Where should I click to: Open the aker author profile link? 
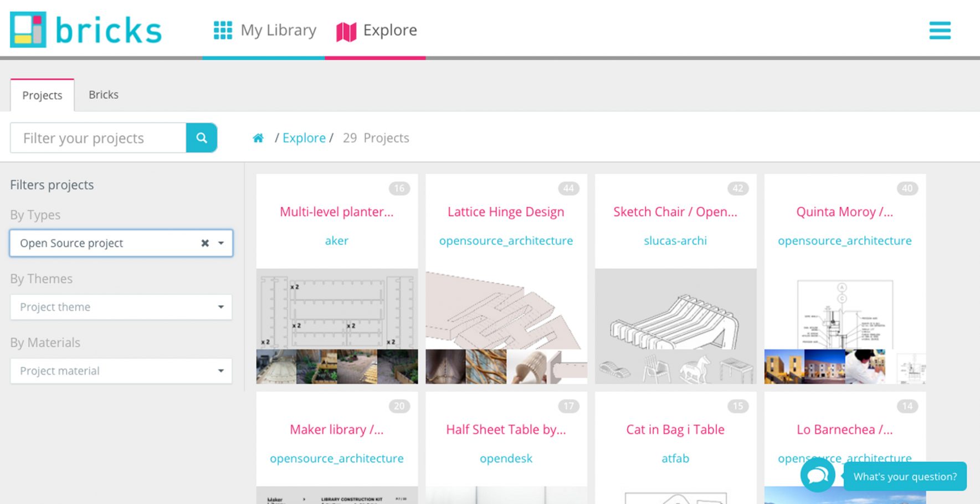[x=336, y=240]
